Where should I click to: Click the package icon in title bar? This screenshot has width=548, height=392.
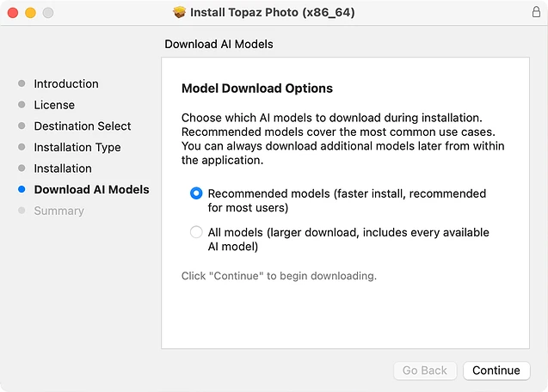click(180, 13)
